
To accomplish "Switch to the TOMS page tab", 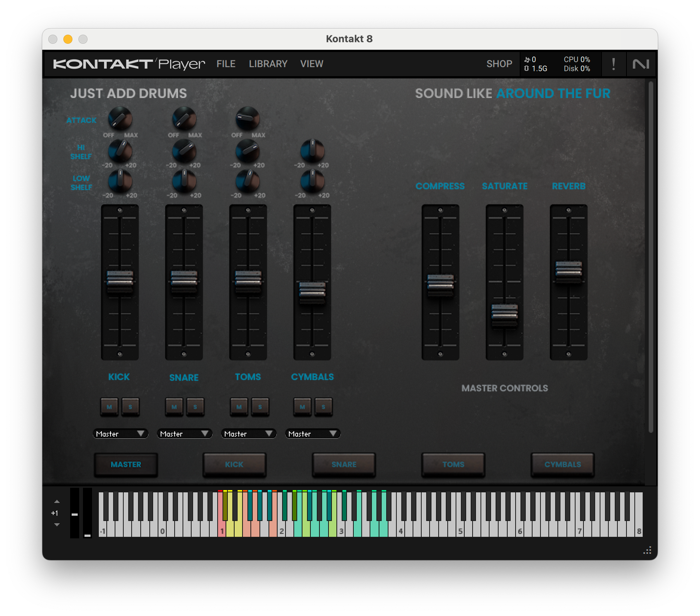I will point(453,464).
